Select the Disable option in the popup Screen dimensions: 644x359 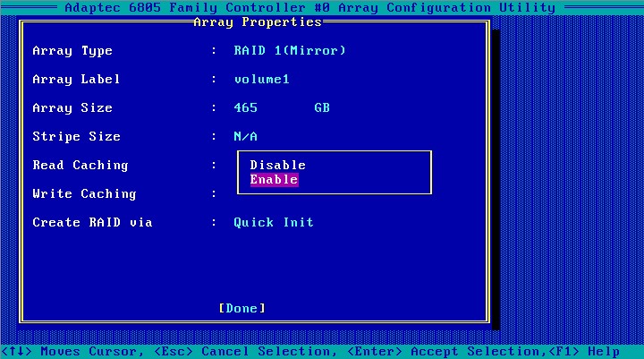tap(277, 165)
